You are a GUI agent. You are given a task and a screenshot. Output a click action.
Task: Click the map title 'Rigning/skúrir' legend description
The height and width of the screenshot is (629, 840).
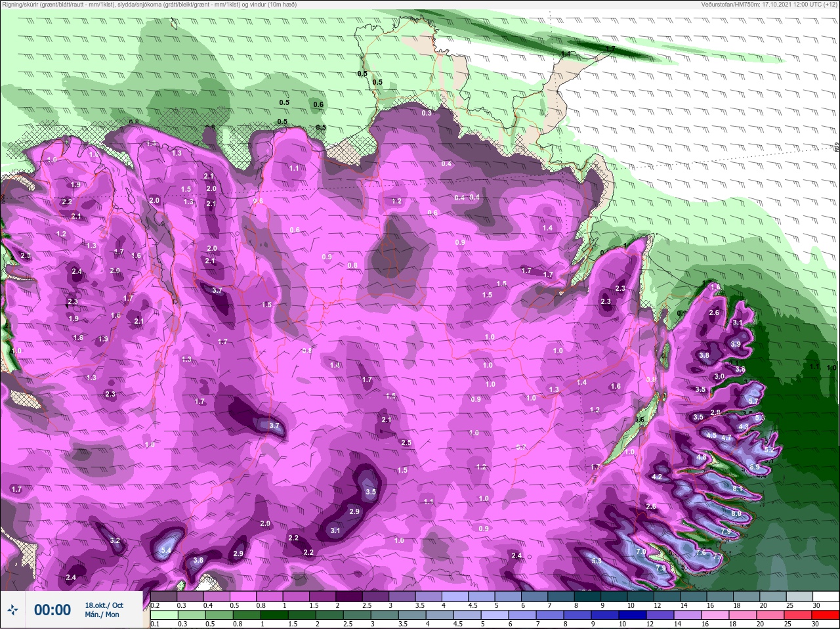pos(149,5)
